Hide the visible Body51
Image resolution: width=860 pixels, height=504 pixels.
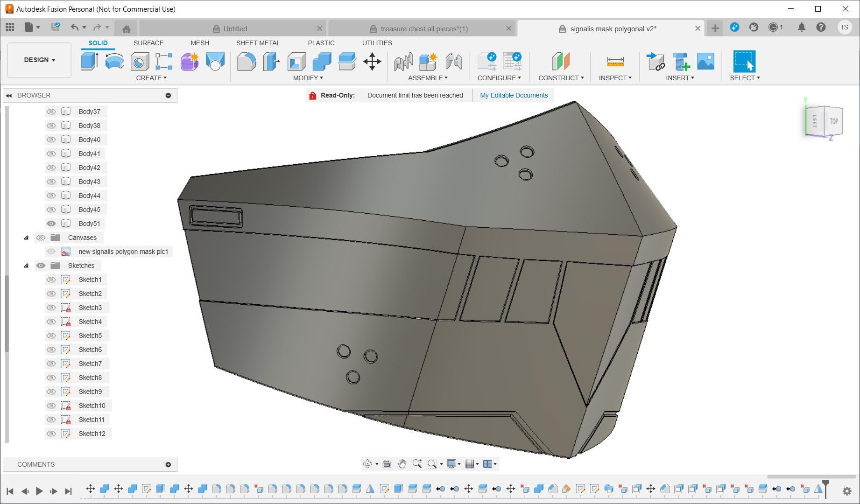coord(51,224)
